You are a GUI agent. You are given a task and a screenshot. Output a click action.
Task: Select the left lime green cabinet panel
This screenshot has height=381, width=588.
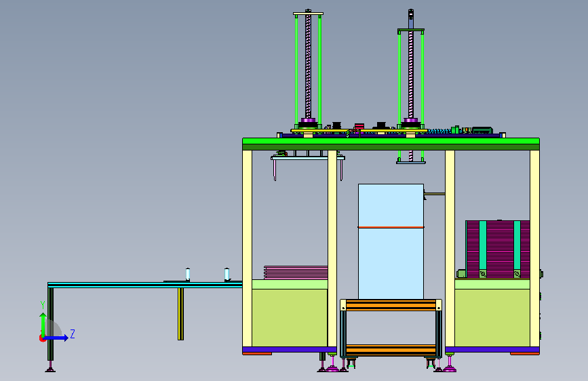pos(290,318)
